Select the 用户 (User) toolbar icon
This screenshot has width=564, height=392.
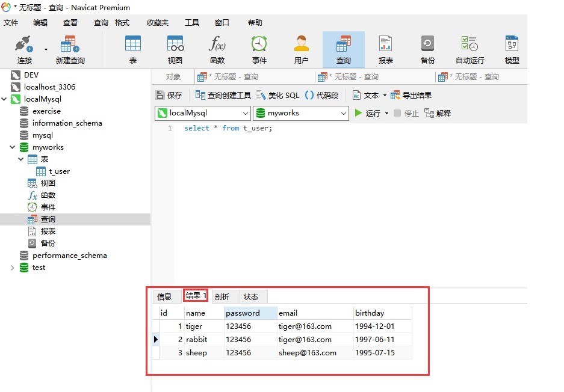(x=301, y=49)
